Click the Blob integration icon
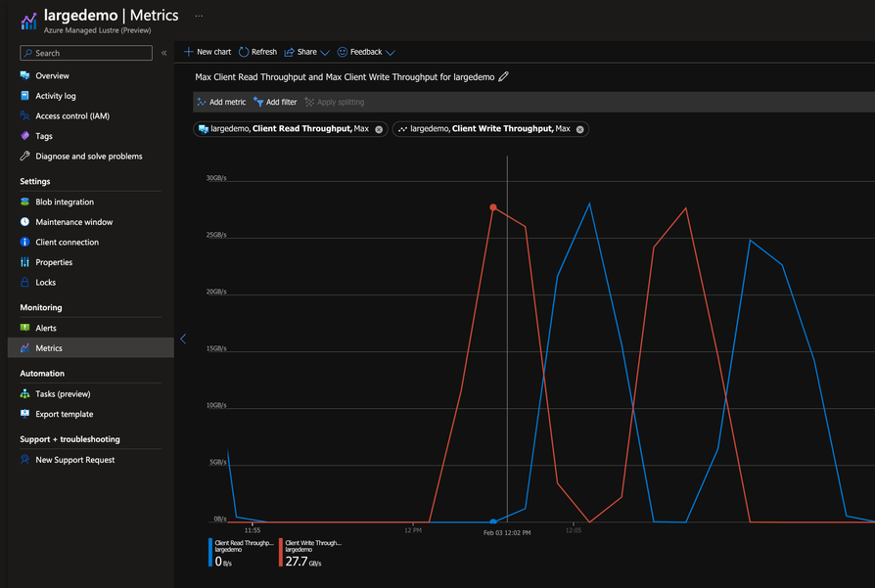Screen dimensions: 875x588 pos(24,202)
